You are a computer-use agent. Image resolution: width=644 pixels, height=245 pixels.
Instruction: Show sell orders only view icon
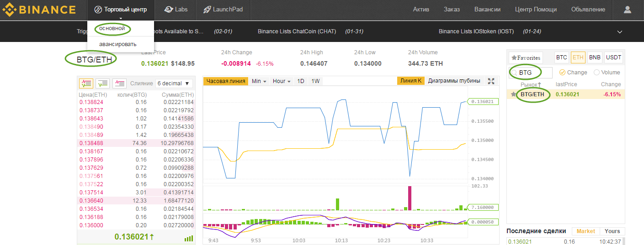pyautogui.click(x=119, y=83)
